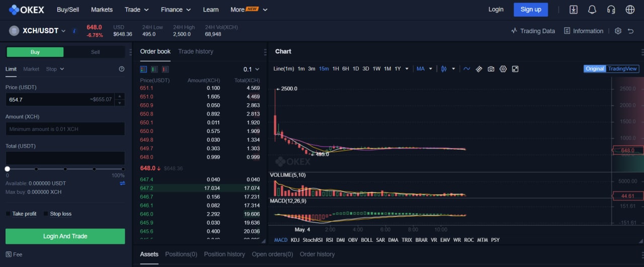
Task: Open the support headset icon
Action: tap(611, 10)
